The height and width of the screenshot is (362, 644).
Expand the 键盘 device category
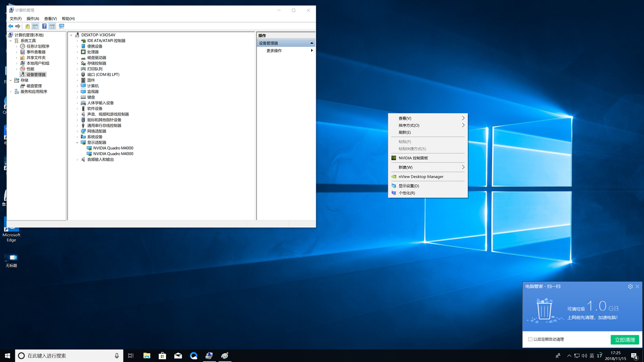(77, 97)
